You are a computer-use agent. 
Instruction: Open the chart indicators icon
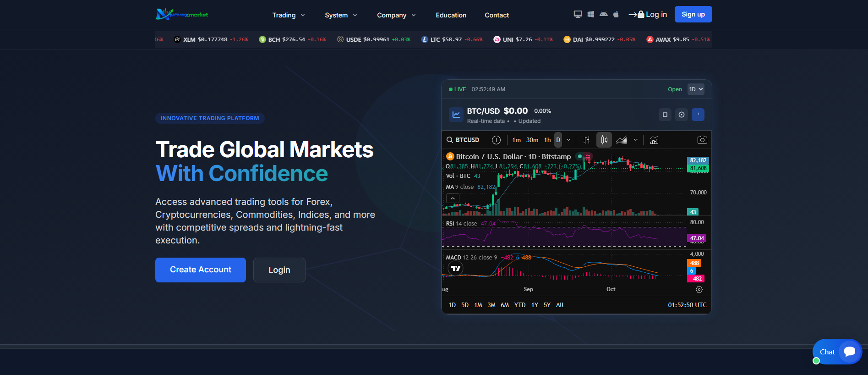(x=655, y=140)
